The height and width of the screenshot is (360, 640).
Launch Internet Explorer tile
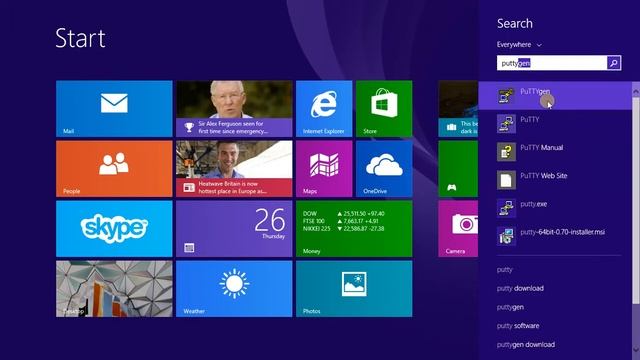324,109
